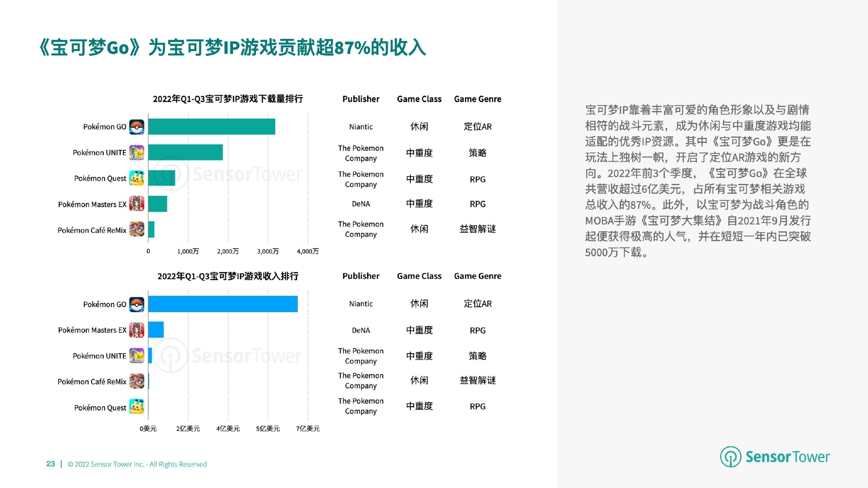Click the Pokémon GO icon in downloads chart
This screenshot has width=868, height=488.
point(136,127)
